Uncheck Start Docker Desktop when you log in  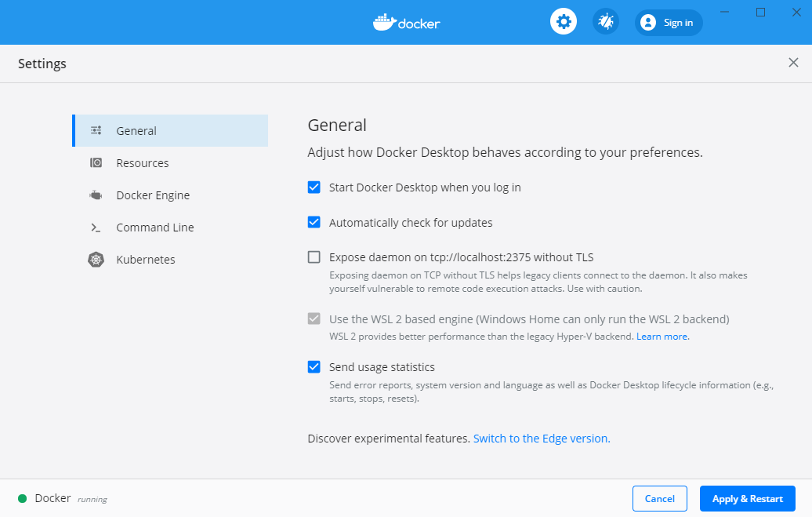click(314, 188)
